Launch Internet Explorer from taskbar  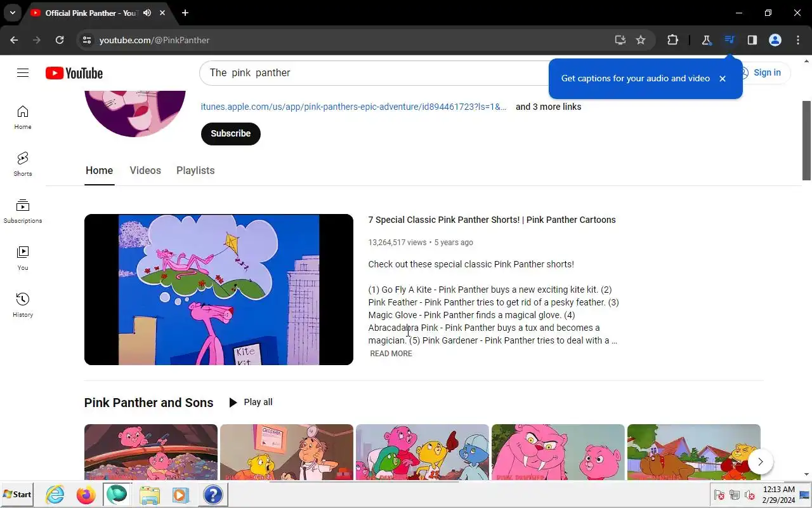pyautogui.click(x=55, y=494)
